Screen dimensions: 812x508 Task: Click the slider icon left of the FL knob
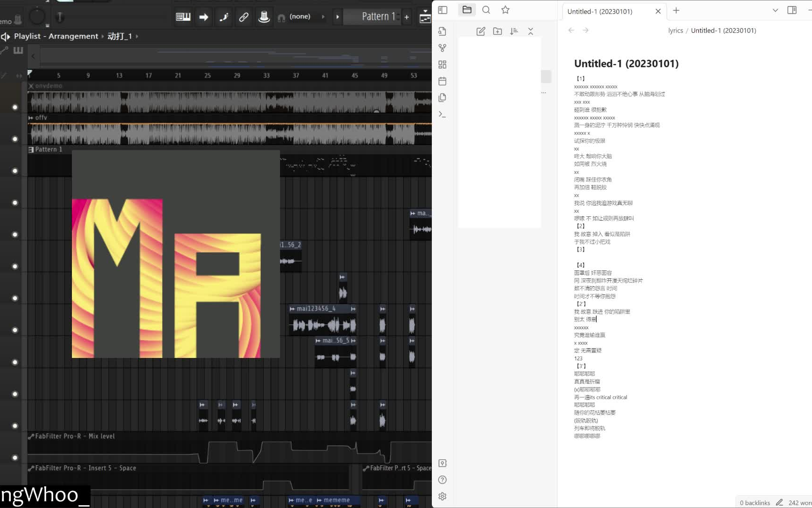click(18, 19)
